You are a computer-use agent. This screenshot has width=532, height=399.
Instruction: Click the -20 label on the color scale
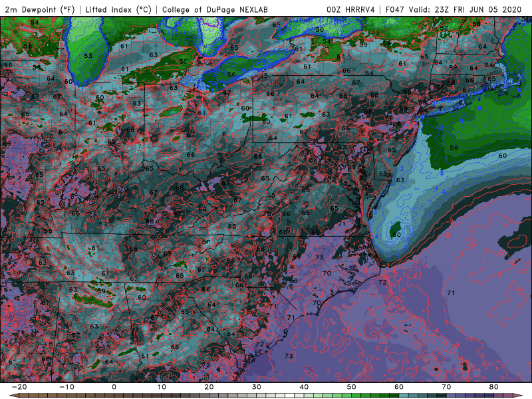19,387
